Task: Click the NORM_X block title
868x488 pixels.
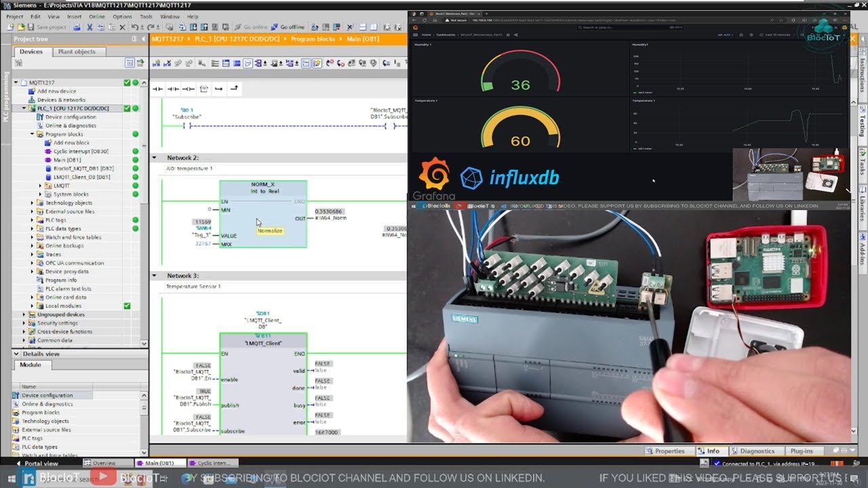Action: (262, 185)
